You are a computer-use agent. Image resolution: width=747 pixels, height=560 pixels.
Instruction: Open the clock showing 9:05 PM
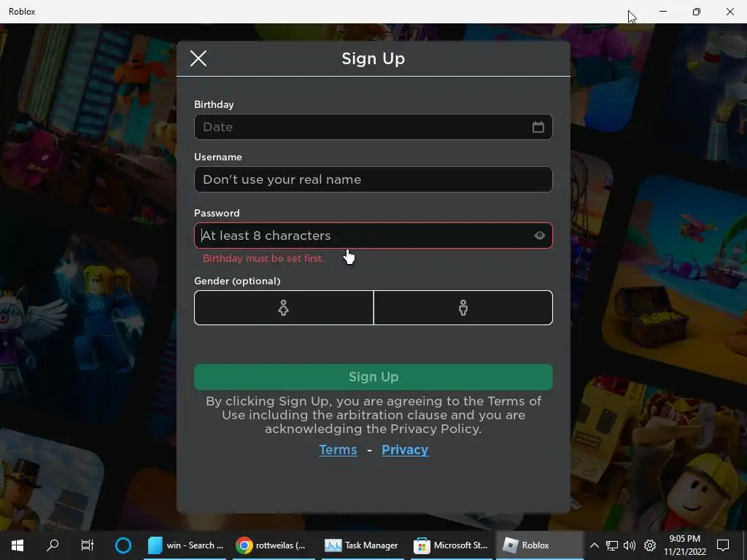(684, 545)
